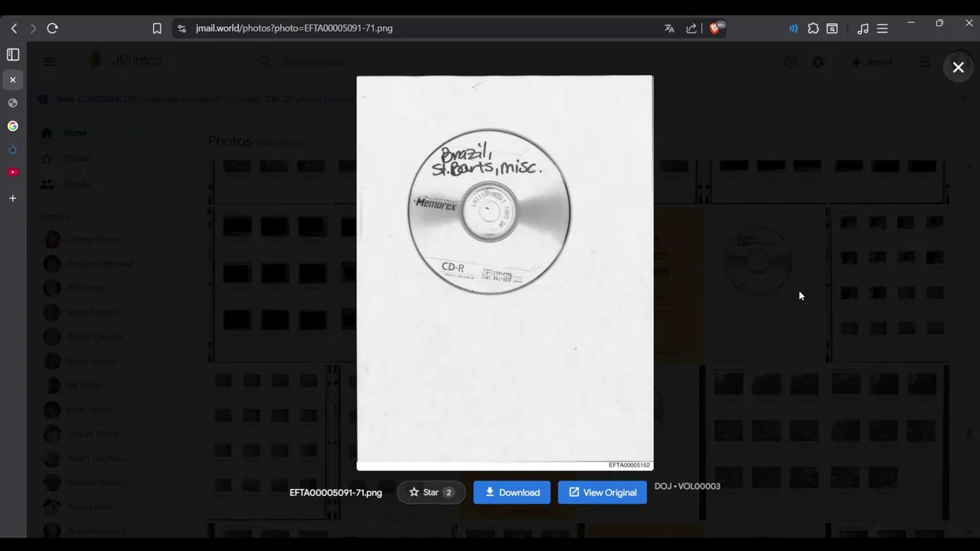This screenshot has height=551, width=980.
Task: Open the browser wallet icon
Action: [x=832, y=28]
